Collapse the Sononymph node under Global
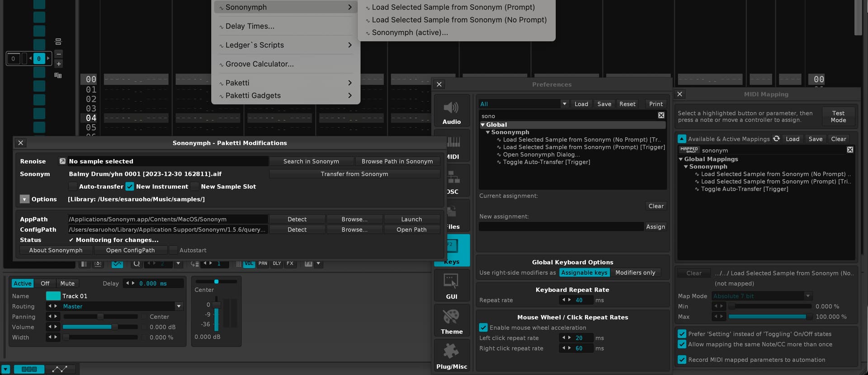 pos(488,132)
